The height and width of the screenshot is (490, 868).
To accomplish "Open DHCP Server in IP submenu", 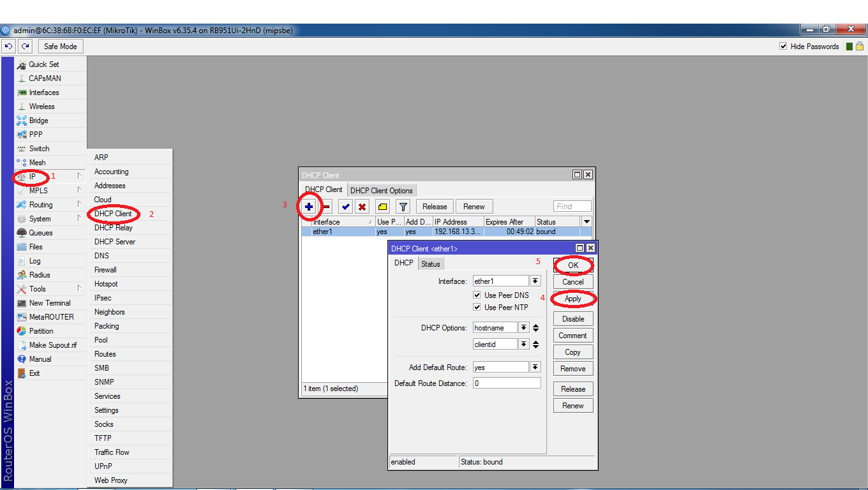I will (x=115, y=242).
